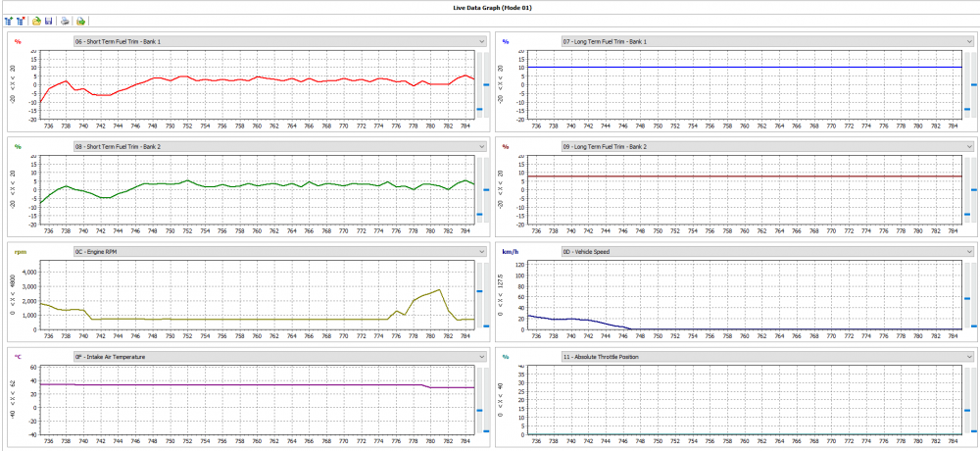980x451 pixels.
Task: Click the green % unit label of Bank 2 short term
Action: [x=18, y=146]
